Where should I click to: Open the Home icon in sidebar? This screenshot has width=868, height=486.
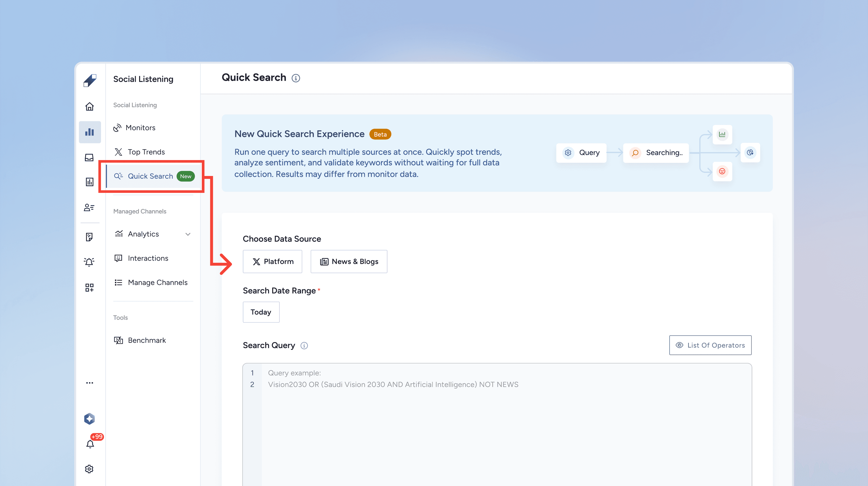click(x=89, y=106)
